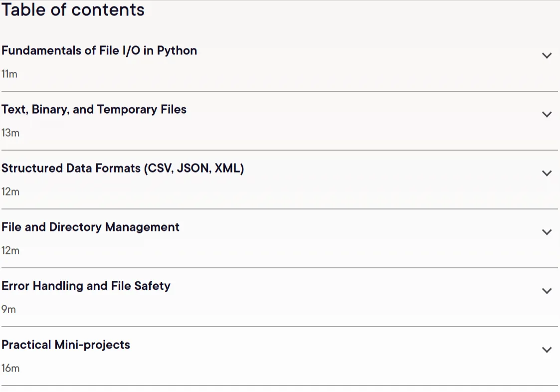560x392 pixels.
Task: Open Text, Binary, and Temporary Files title
Action: (x=94, y=109)
